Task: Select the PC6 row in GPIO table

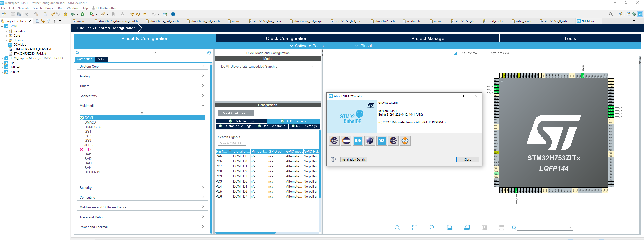Action: click(267, 161)
